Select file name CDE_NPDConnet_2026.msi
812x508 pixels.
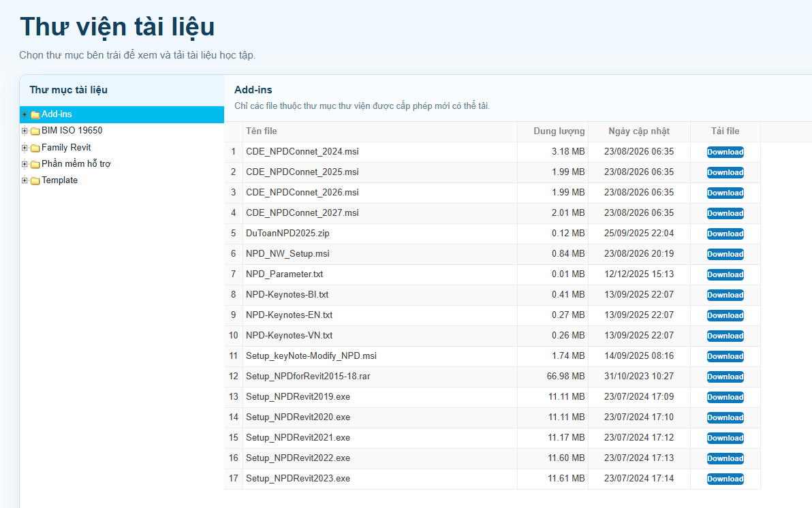302,192
